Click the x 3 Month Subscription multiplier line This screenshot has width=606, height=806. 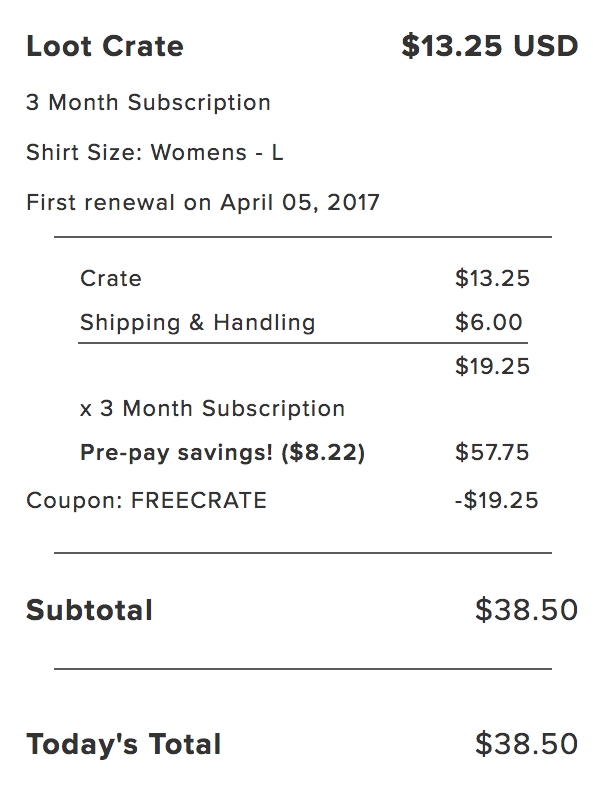(x=212, y=409)
